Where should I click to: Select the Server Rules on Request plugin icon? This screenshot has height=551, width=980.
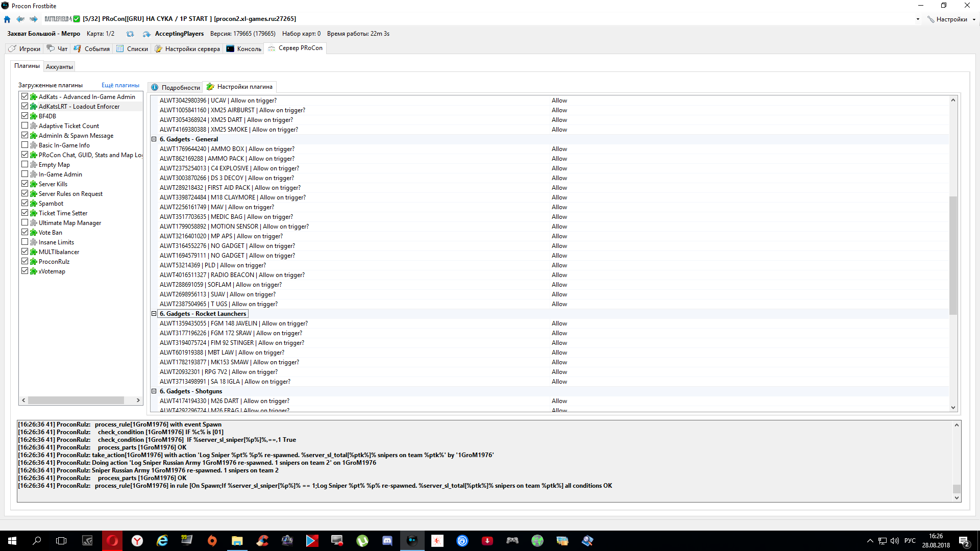pyautogui.click(x=34, y=194)
